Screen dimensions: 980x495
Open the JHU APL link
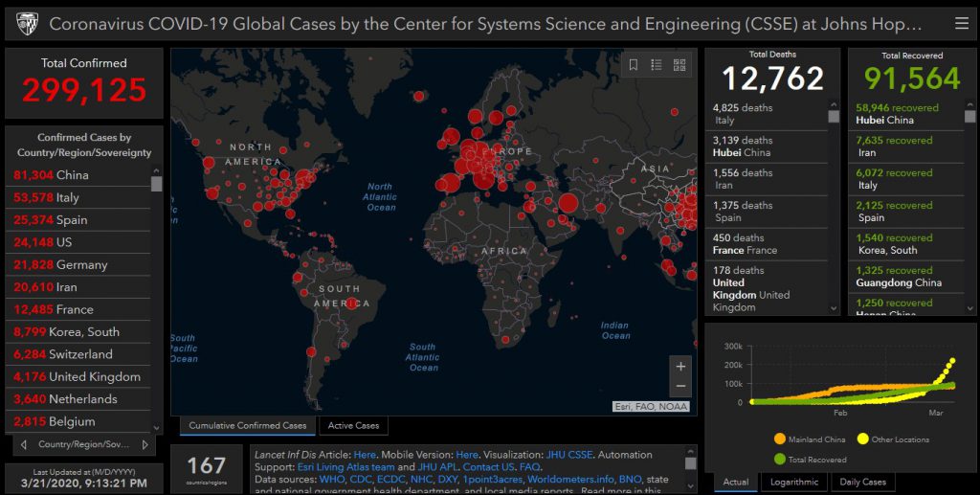coord(436,467)
